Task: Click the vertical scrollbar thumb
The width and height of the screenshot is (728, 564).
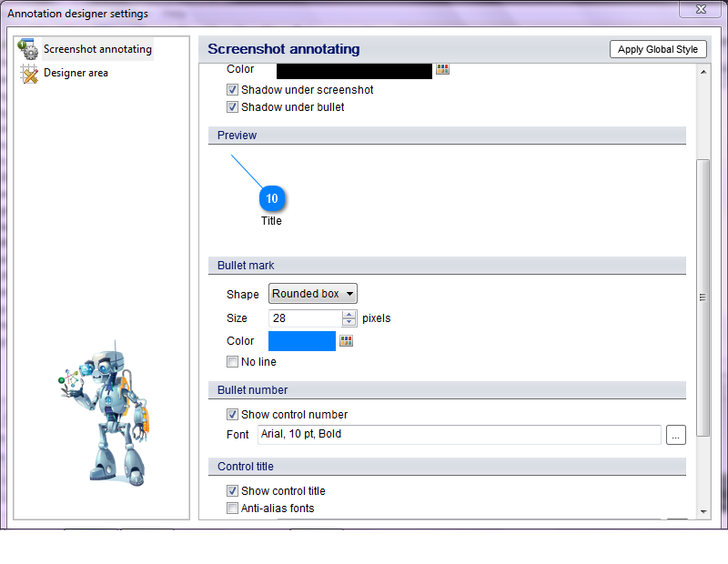Action: click(703, 297)
